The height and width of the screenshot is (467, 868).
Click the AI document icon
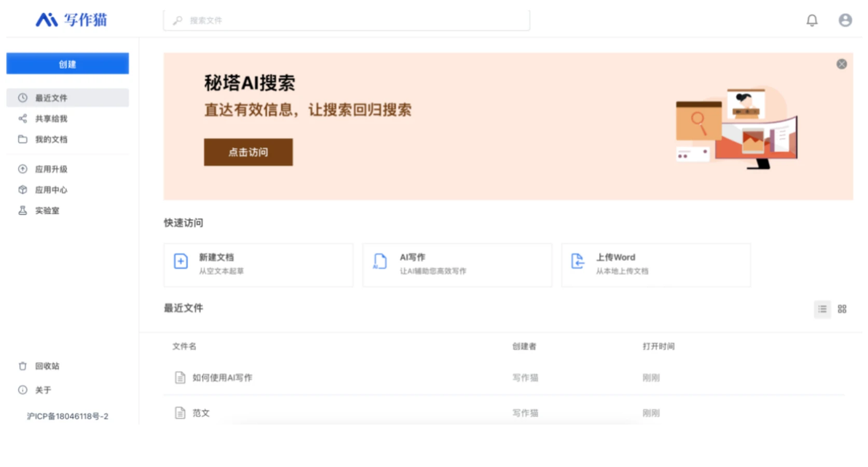click(x=380, y=261)
